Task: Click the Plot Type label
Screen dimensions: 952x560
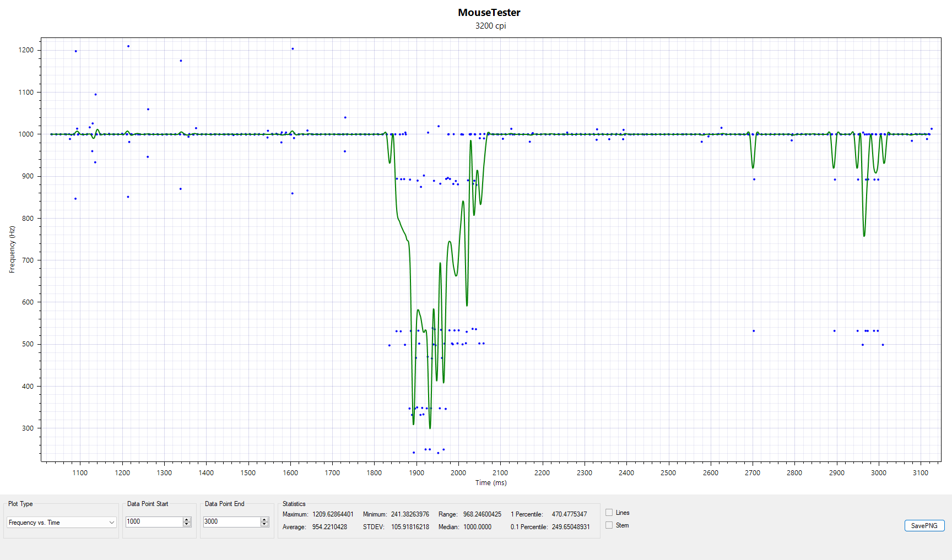Action: click(20, 504)
